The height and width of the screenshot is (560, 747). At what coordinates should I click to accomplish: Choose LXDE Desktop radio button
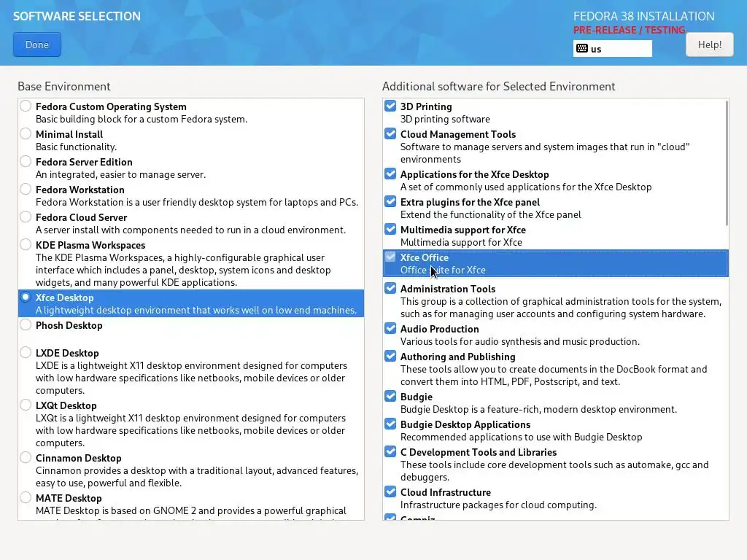(26, 352)
